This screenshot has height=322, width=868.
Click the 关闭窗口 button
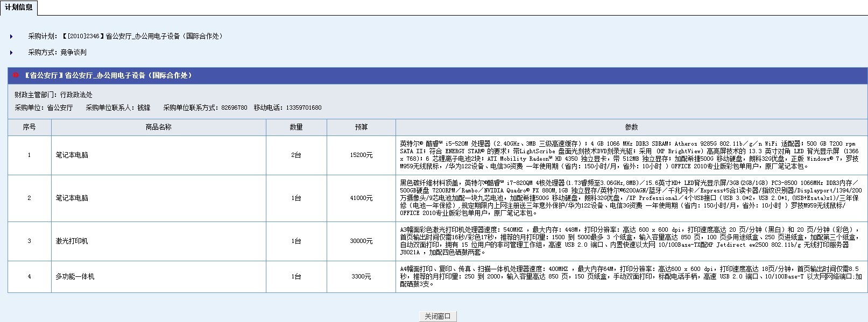pos(437,316)
